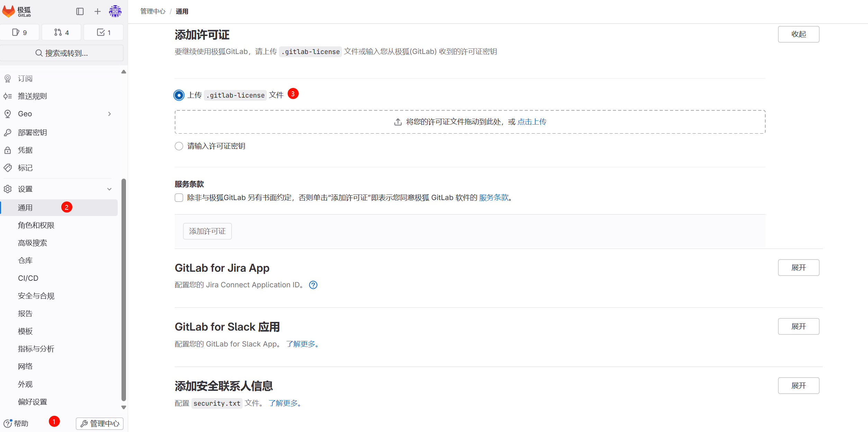Click the 搜索或转到 search field

62,53
